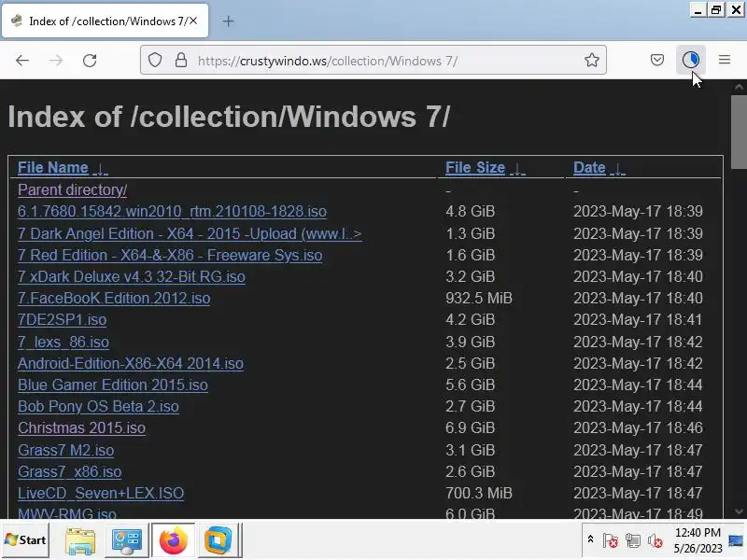Click the page heading Index of /collection/Windows 7/
The height and width of the screenshot is (560, 747).
(x=229, y=116)
